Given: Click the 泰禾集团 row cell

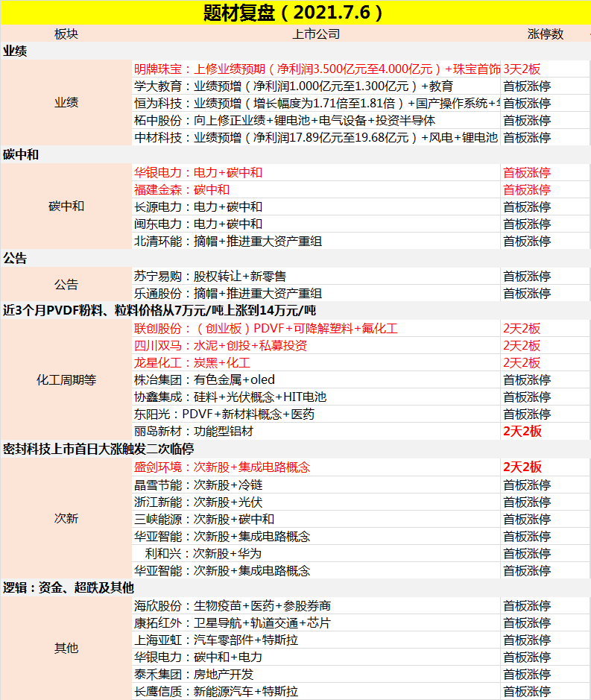Looking at the screenshot, I should [x=316, y=674].
